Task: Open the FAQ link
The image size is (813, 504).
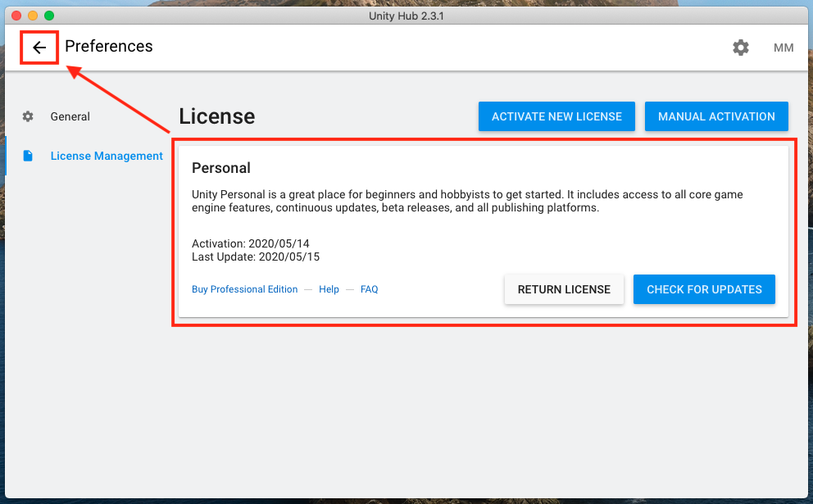Action: coord(369,289)
